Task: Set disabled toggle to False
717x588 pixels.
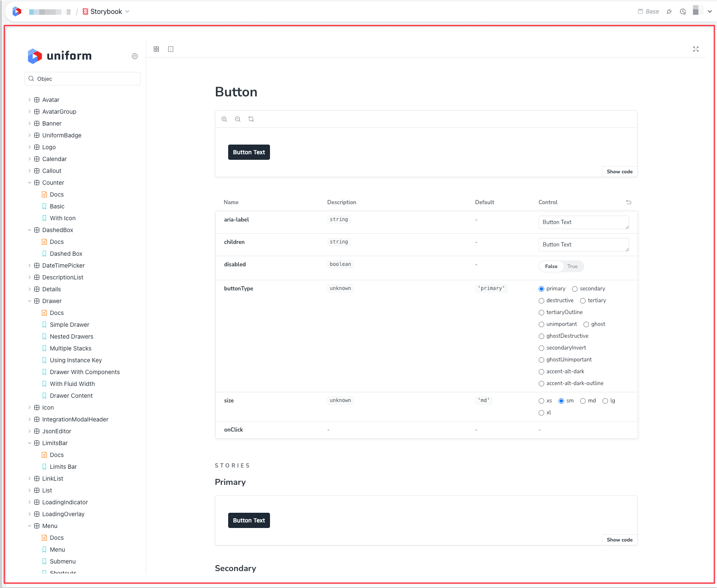Action: pos(551,266)
